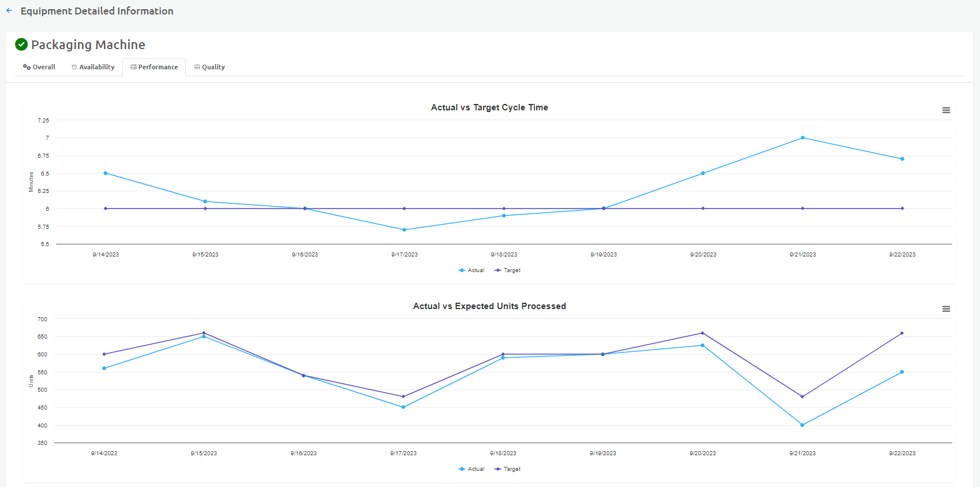980x487 pixels.
Task: Click the 9/14/2023 Actual cycle time point
Action: click(105, 173)
